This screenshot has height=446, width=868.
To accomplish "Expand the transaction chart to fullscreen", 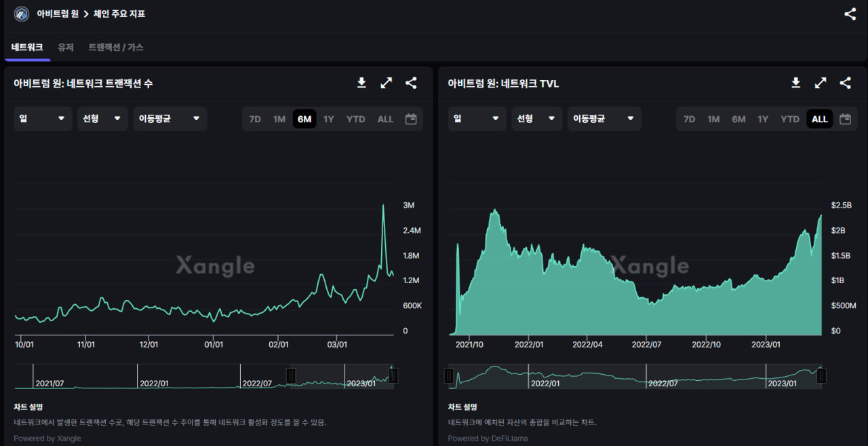I will click(386, 83).
